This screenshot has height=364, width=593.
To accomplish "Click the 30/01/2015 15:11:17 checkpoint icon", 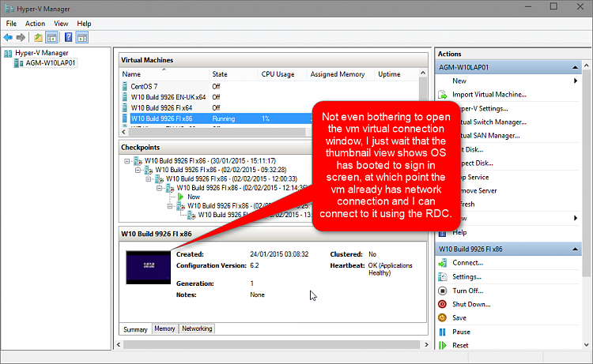I will tap(138, 161).
